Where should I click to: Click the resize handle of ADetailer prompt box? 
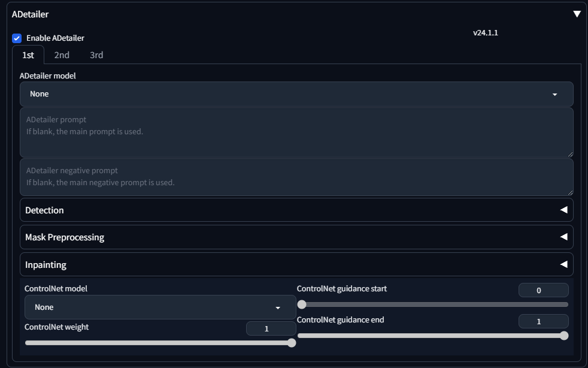(x=571, y=155)
